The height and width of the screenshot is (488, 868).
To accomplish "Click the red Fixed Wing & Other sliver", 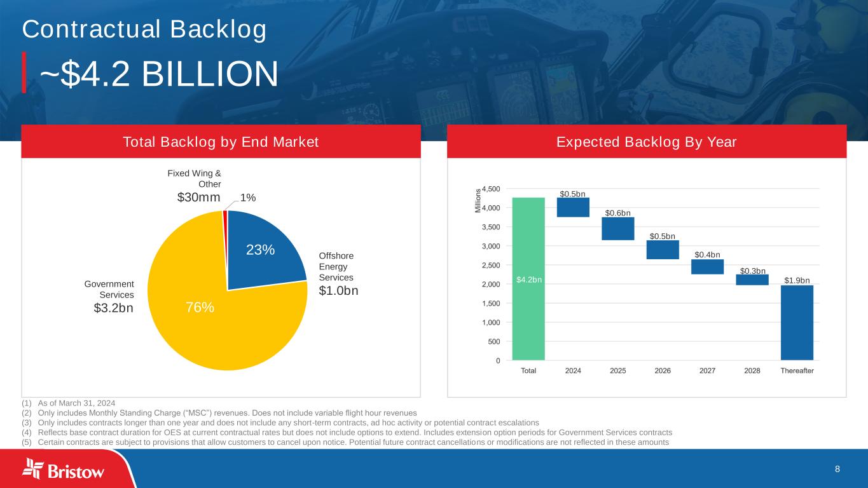I will point(225,214).
